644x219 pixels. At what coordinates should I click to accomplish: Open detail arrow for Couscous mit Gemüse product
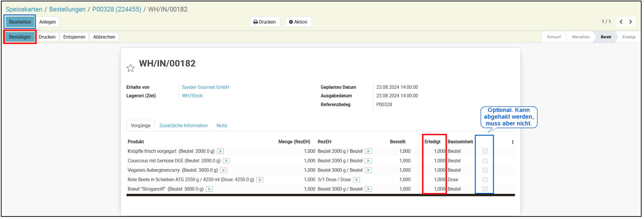pos(226,161)
